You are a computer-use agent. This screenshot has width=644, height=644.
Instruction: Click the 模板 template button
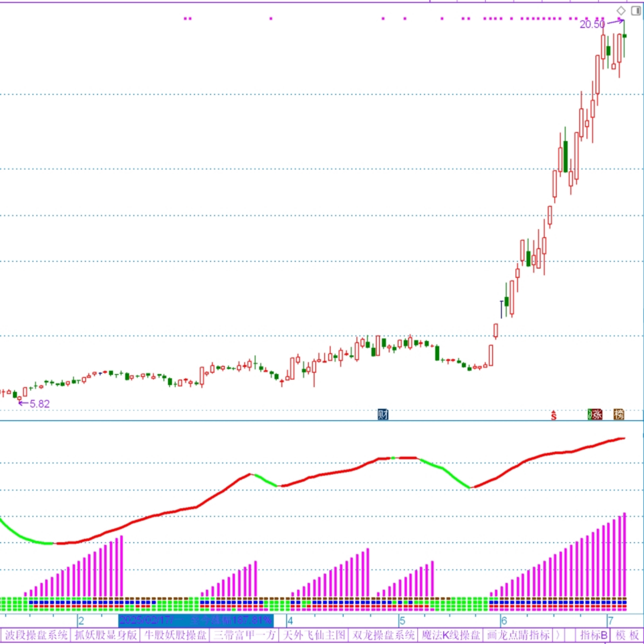pyautogui.click(x=627, y=635)
